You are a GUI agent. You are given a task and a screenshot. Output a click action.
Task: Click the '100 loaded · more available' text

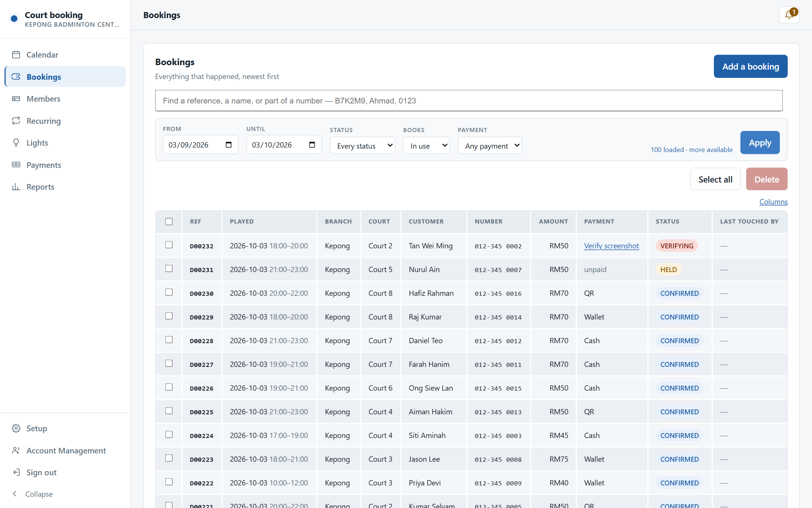(691, 149)
